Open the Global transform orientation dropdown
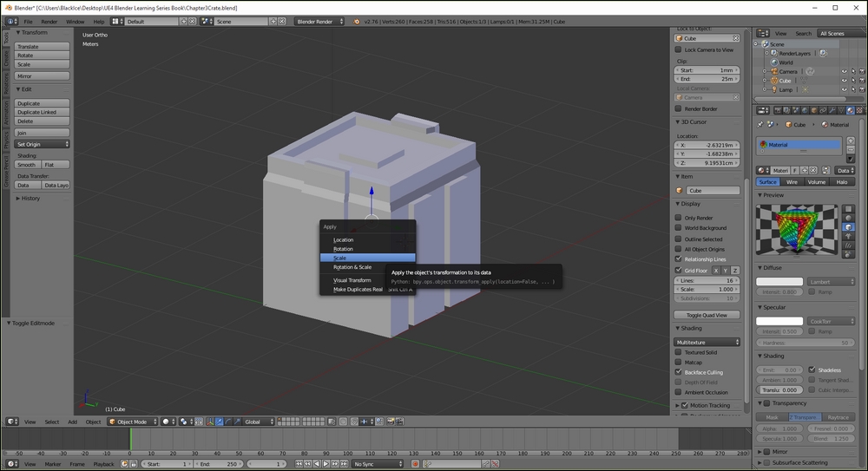The height and width of the screenshot is (471, 868). tap(259, 422)
